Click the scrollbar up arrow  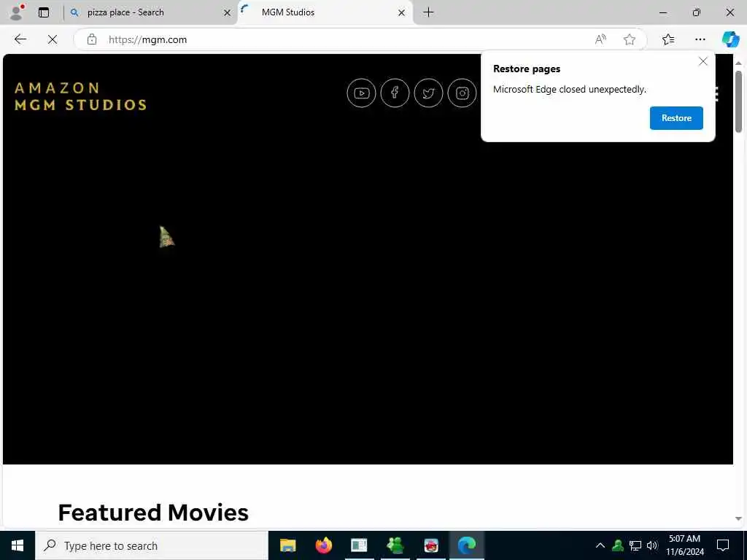738,63
